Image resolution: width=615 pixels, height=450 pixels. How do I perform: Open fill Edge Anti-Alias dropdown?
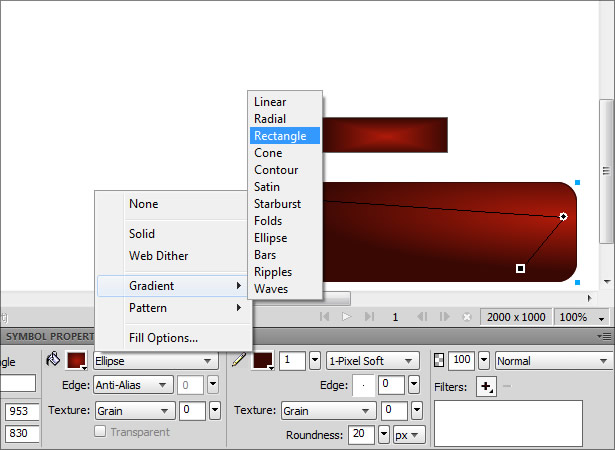coord(133,385)
